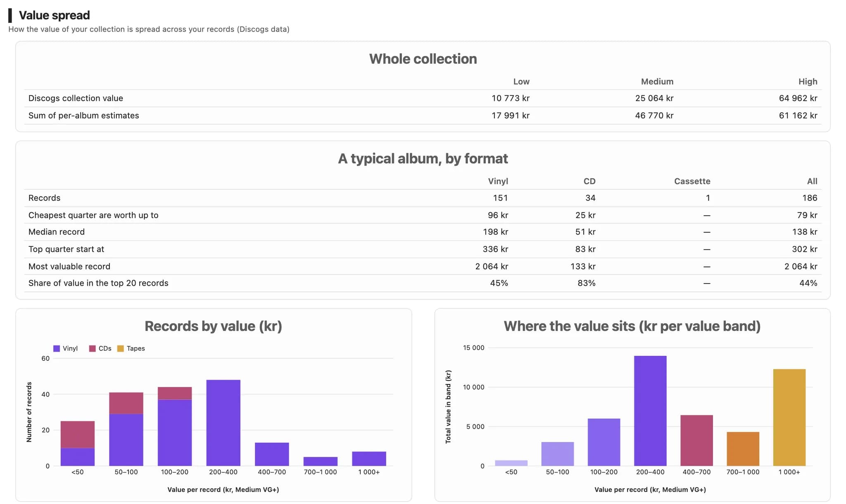Click the Medium column header
Image resolution: width=846 pixels, height=504 pixels.
coord(657,81)
